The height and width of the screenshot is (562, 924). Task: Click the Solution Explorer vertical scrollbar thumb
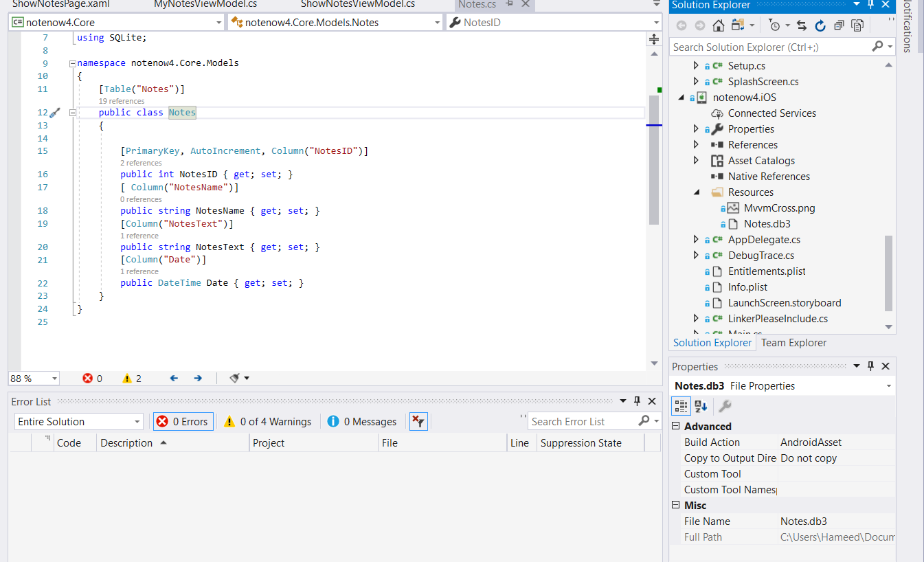[x=889, y=273]
